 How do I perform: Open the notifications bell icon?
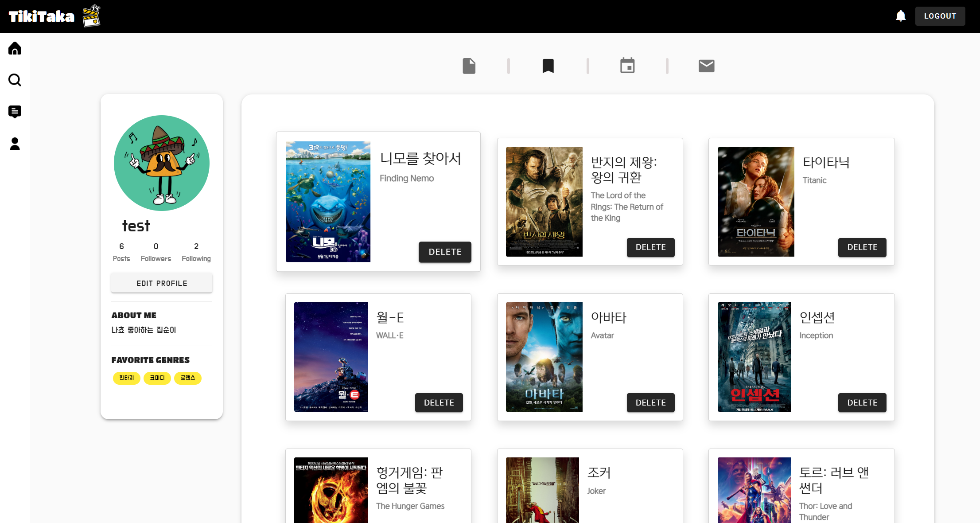click(900, 16)
